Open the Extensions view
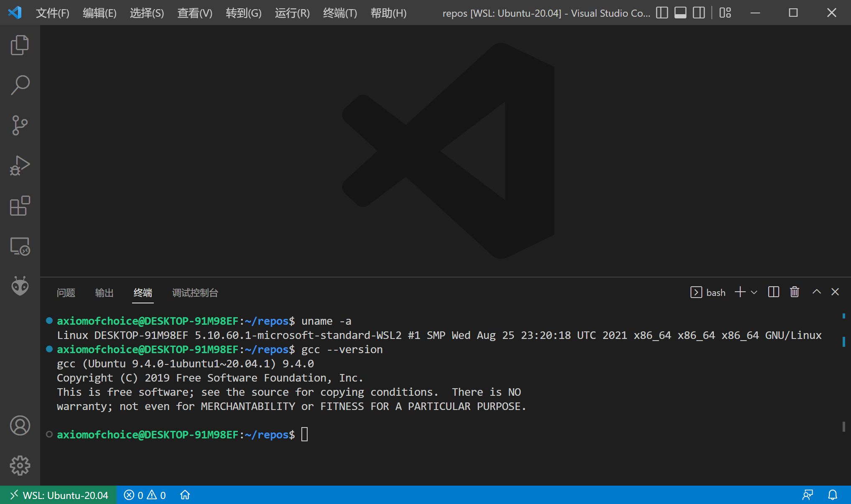This screenshot has height=504, width=851. coord(20,206)
